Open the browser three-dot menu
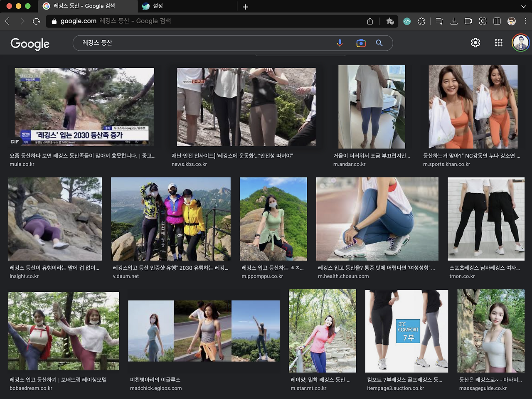This screenshot has width=532, height=399. (x=525, y=21)
